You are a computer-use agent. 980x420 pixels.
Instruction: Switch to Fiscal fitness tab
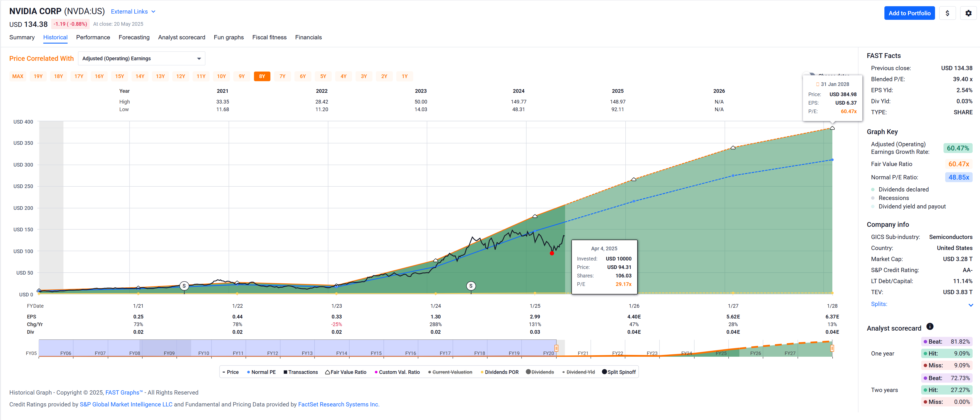tap(269, 37)
